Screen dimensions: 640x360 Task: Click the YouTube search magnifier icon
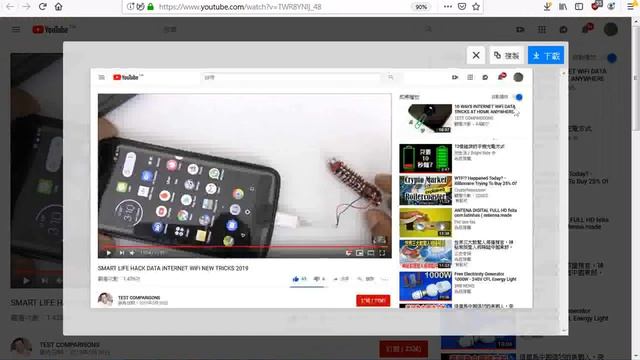click(428, 29)
